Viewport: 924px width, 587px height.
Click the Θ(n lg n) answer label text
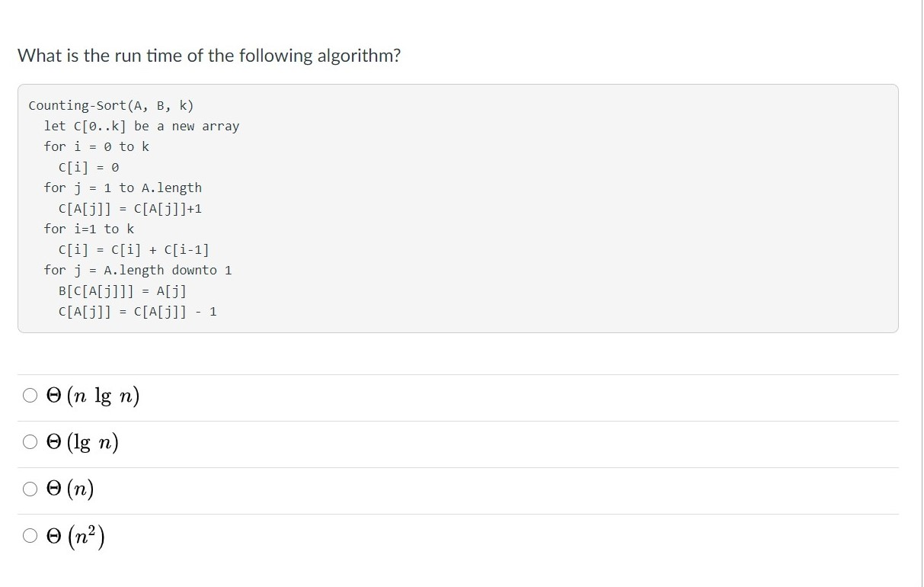[93, 396]
